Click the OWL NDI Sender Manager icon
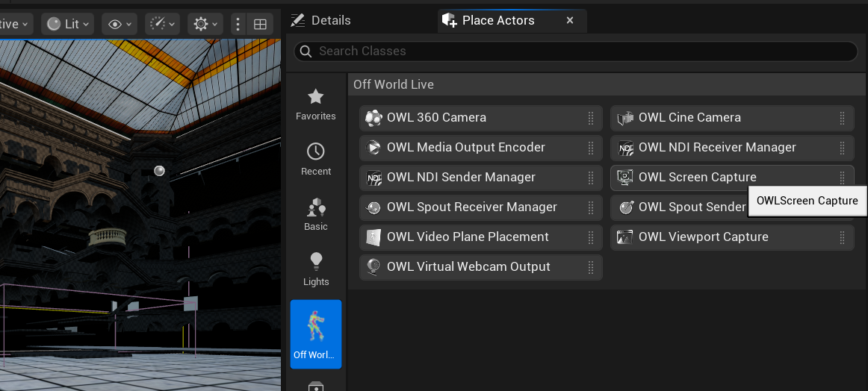 (373, 177)
